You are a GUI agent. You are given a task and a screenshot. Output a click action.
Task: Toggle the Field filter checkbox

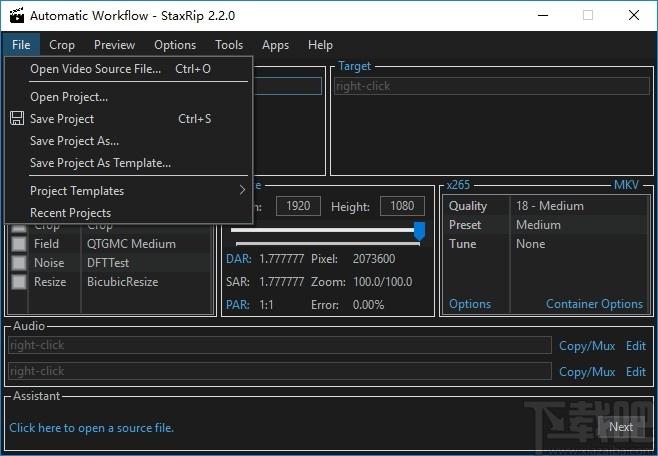[x=18, y=244]
